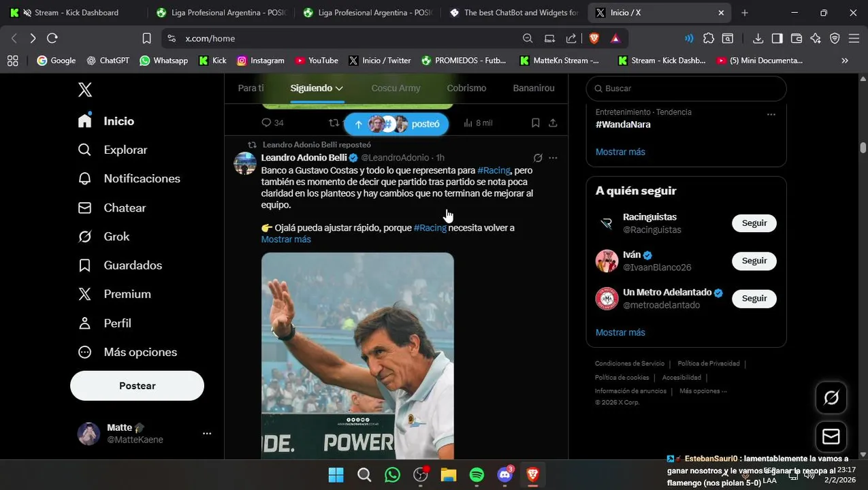Open Notificaciones in the sidebar

(x=129, y=178)
